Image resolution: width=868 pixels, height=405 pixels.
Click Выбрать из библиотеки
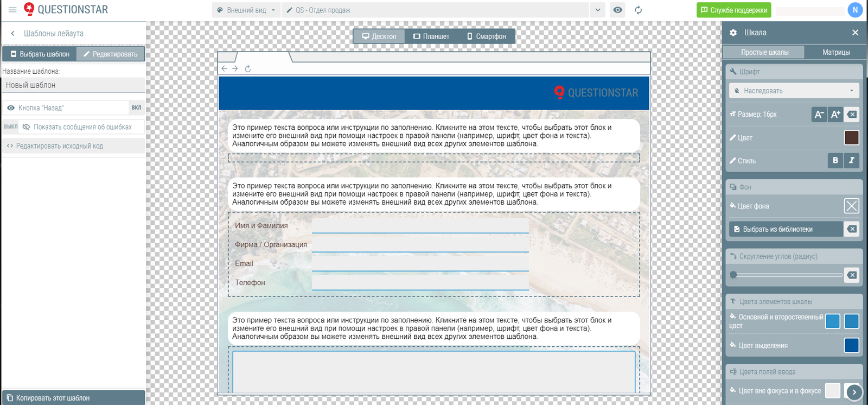tap(786, 229)
